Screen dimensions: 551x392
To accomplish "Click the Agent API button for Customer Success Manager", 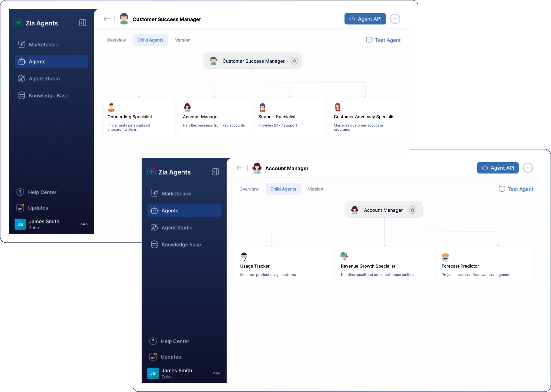I will (x=364, y=19).
